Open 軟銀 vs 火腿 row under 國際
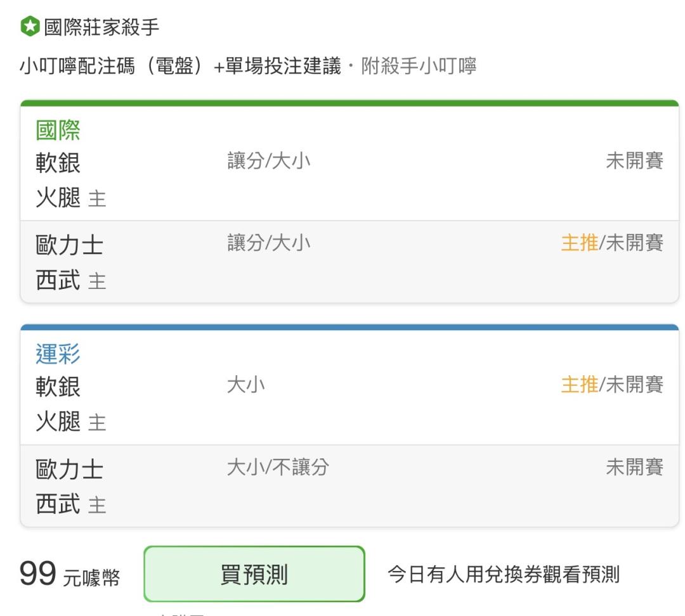Viewport: 685px width, 616px height. pos(349,180)
